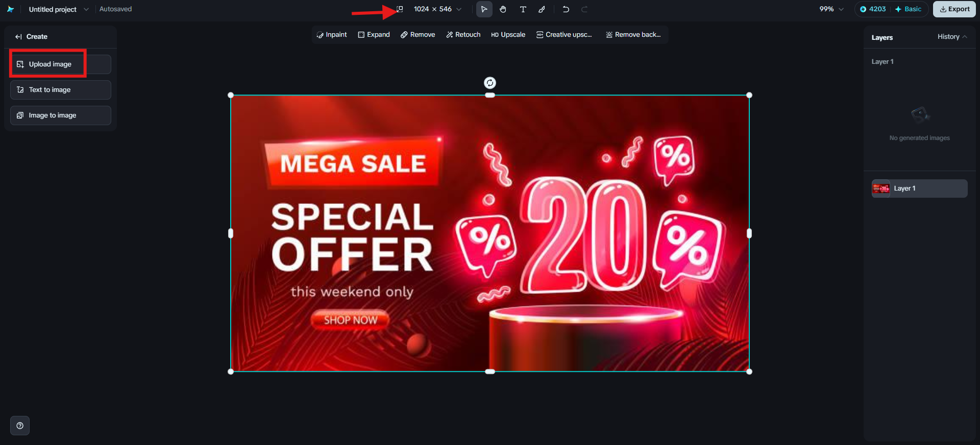Open the help question mark button

[x=20, y=426]
